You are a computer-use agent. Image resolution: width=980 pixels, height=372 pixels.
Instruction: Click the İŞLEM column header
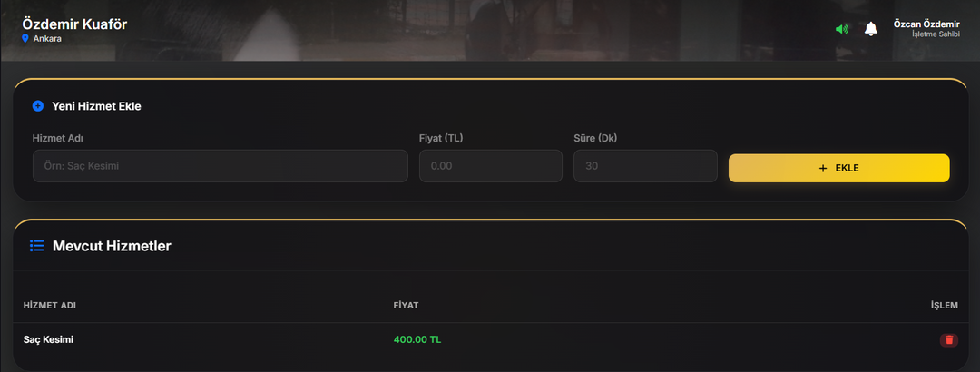944,305
